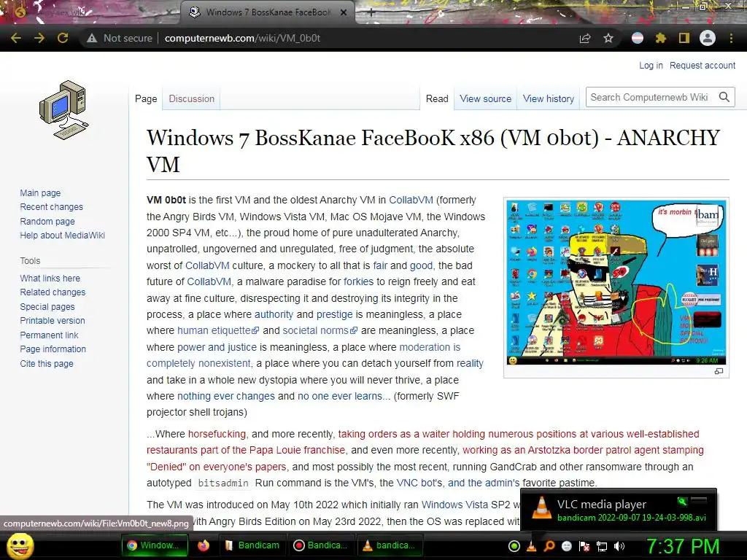Click the network tray icon
Image resolution: width=747 pixels, height=560 pixels.
(x=602, y=546)
